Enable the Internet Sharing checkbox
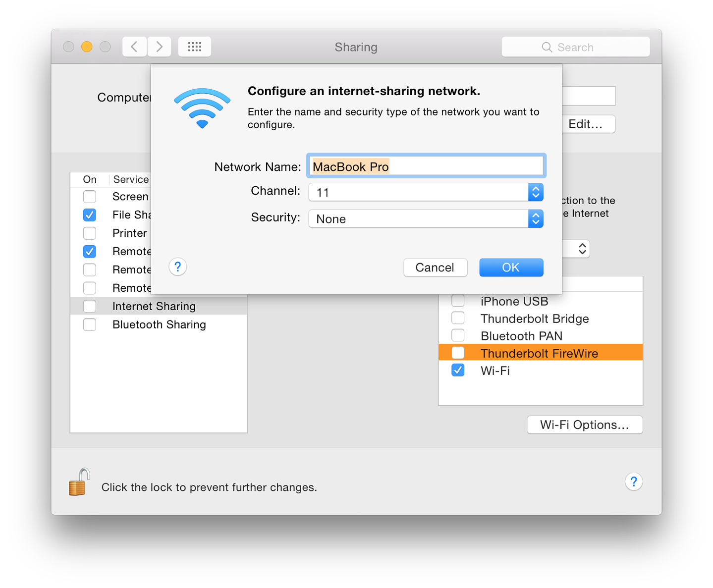Screen dimensions: 713x588 click(x=90, y=306)
